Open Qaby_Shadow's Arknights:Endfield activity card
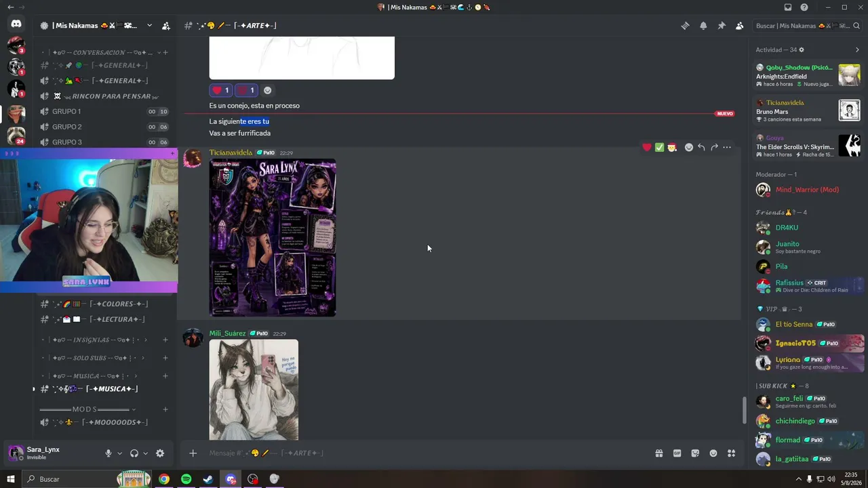Image resolution: width=868 pixels, height=488 pixels. [x=808, y=75]
